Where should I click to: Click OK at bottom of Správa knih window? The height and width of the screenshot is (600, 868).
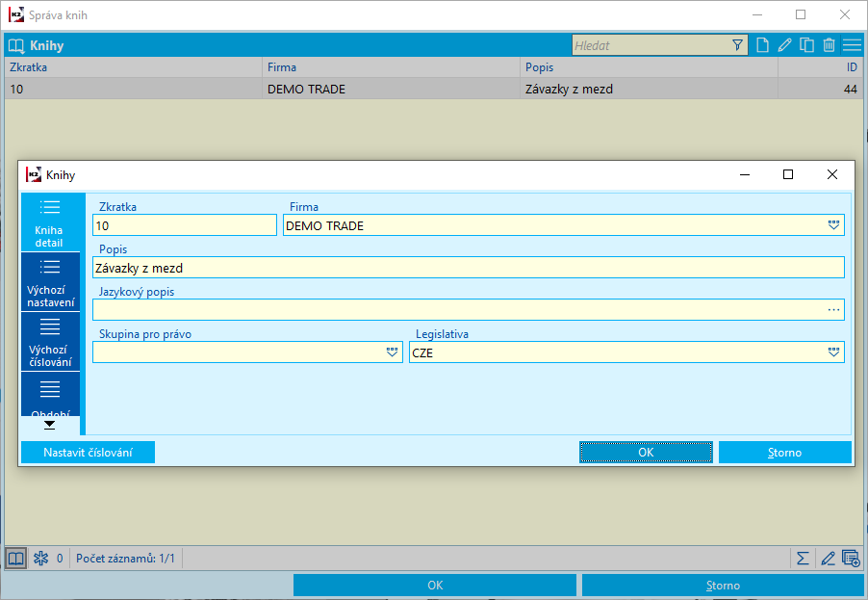[x=435, y=585]
